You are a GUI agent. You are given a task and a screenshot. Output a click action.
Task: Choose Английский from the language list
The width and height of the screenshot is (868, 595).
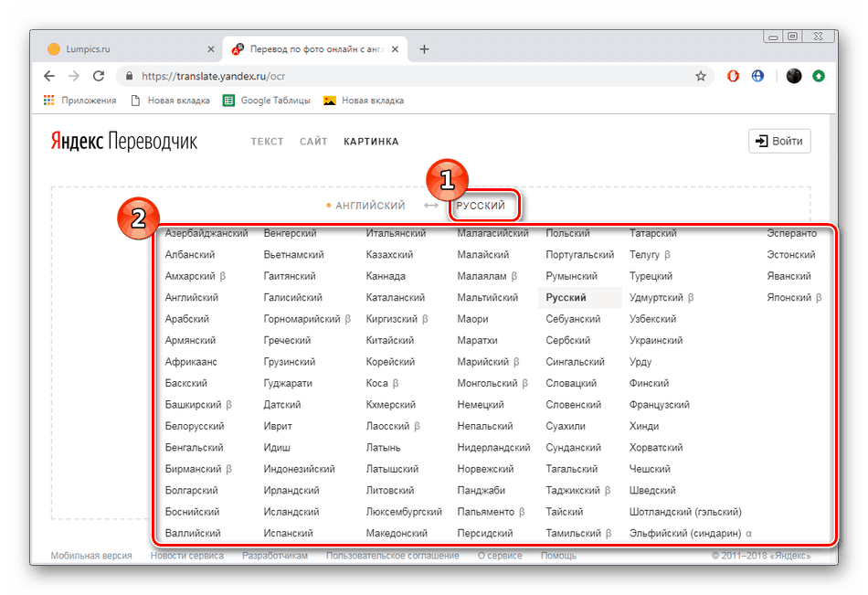pos(192,298)
